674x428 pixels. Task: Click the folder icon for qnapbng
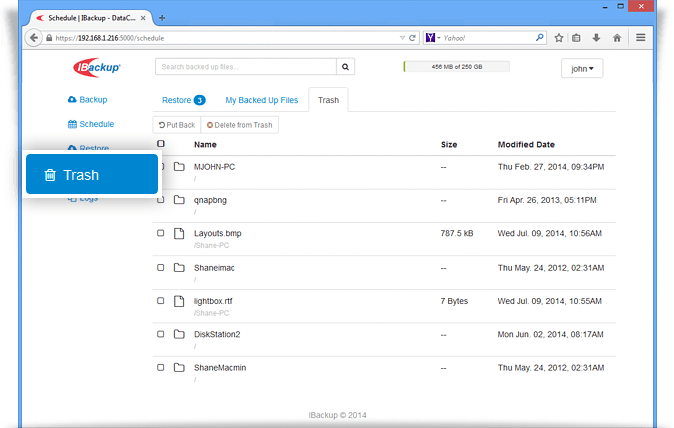(179, 200)
